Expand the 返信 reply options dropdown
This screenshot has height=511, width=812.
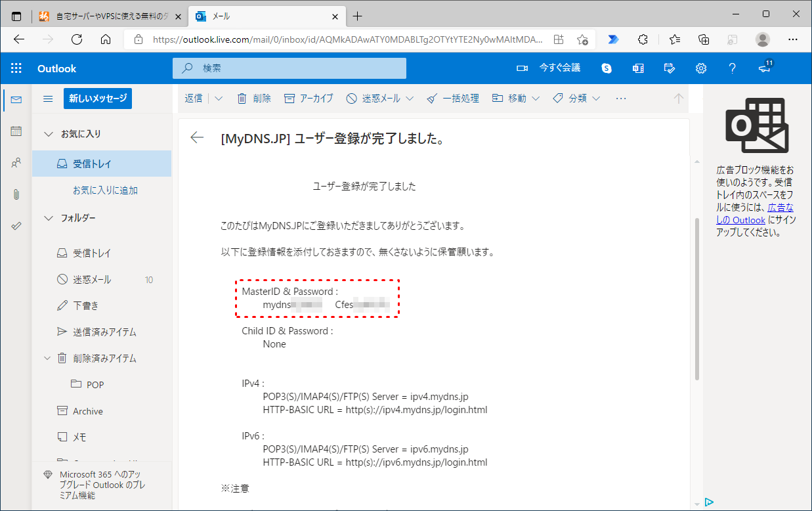217,98
